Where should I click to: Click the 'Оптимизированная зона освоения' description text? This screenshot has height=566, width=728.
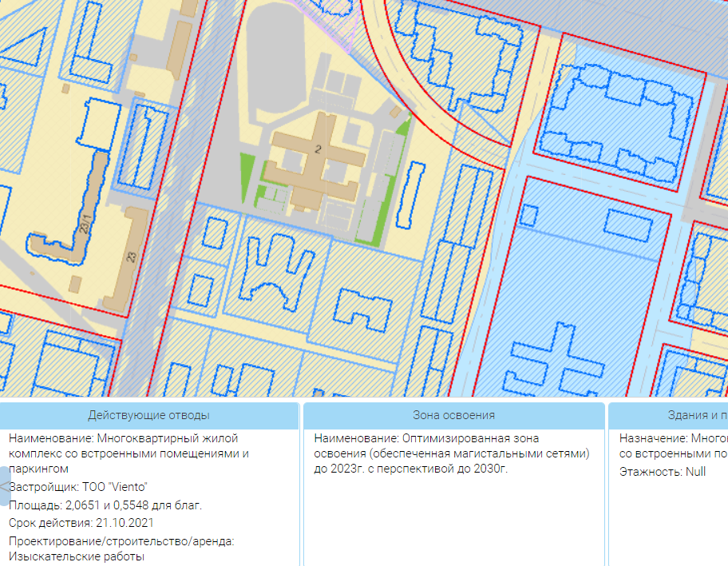pyautogui.click(x=451, y=453)
